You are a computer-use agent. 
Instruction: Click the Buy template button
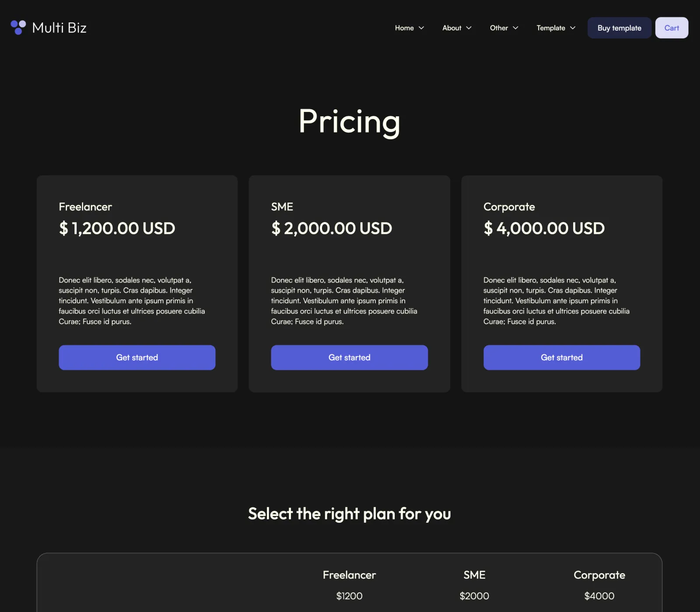(x=619, y=28)
